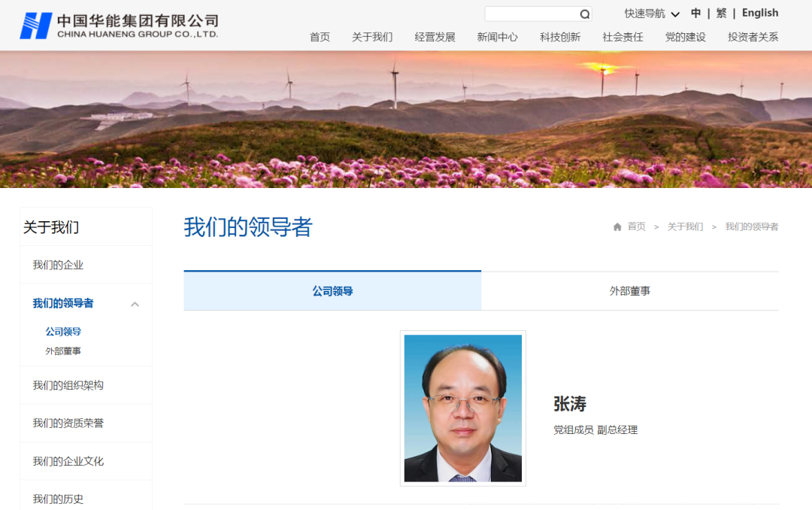The width and height of the screenshot is (812, 510).
Task: Expand the 快速导航 quick navigation dropdown
Action: pos(651,14)
